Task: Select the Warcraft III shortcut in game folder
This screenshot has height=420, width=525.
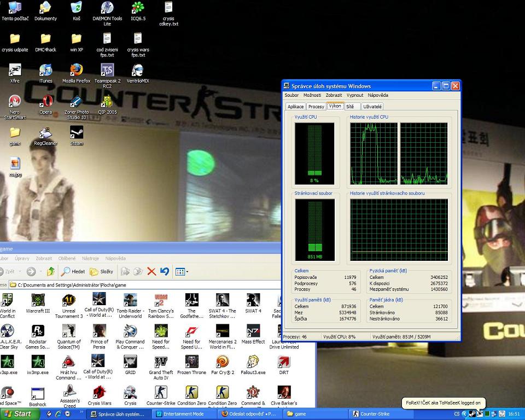Action: [x=38, y=303]
